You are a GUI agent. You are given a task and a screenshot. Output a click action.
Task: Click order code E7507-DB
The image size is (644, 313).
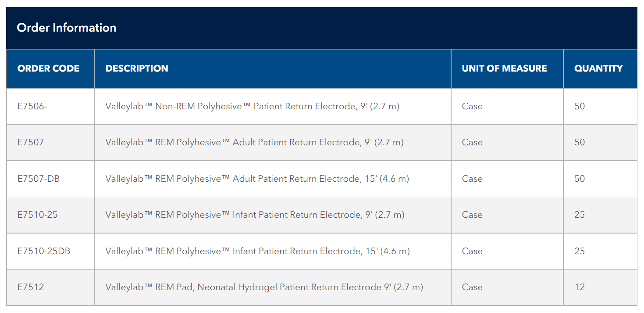pos(39,179)
